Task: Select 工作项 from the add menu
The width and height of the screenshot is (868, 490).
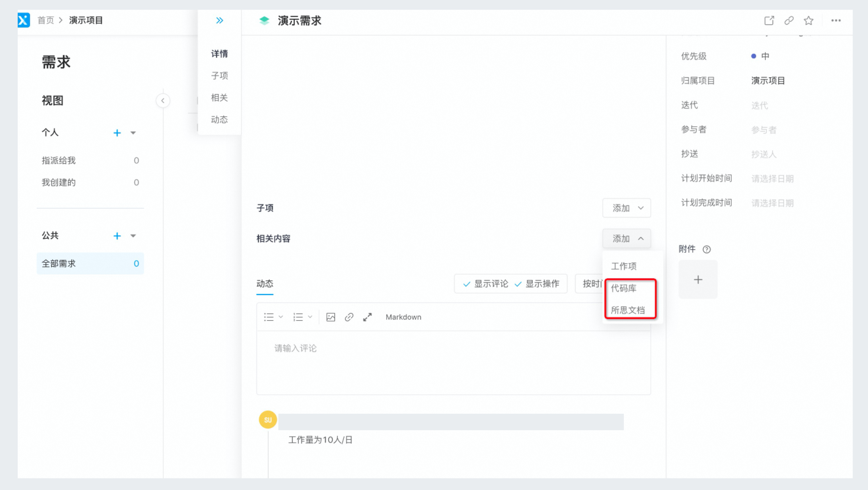Action: click(x=624, y=266)
